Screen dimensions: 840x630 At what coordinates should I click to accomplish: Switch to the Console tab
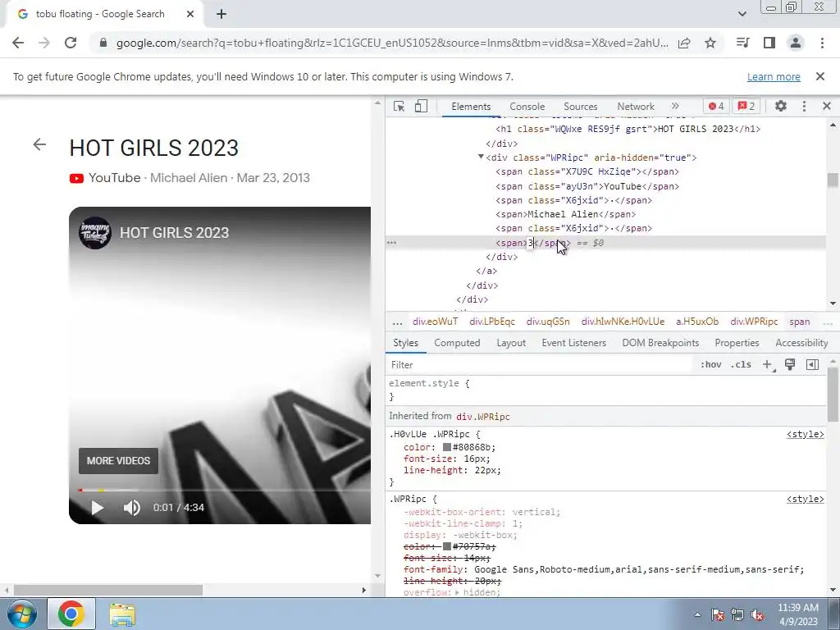click(527, 107)
